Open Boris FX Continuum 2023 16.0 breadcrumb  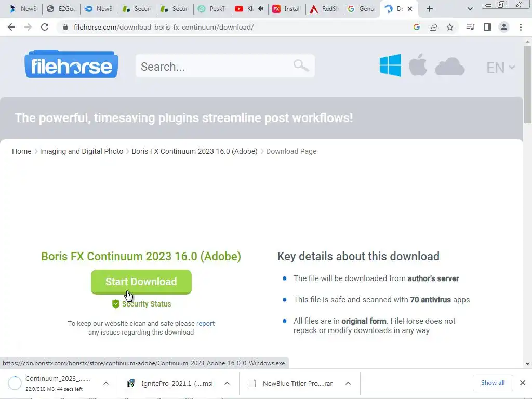(194, 151)
